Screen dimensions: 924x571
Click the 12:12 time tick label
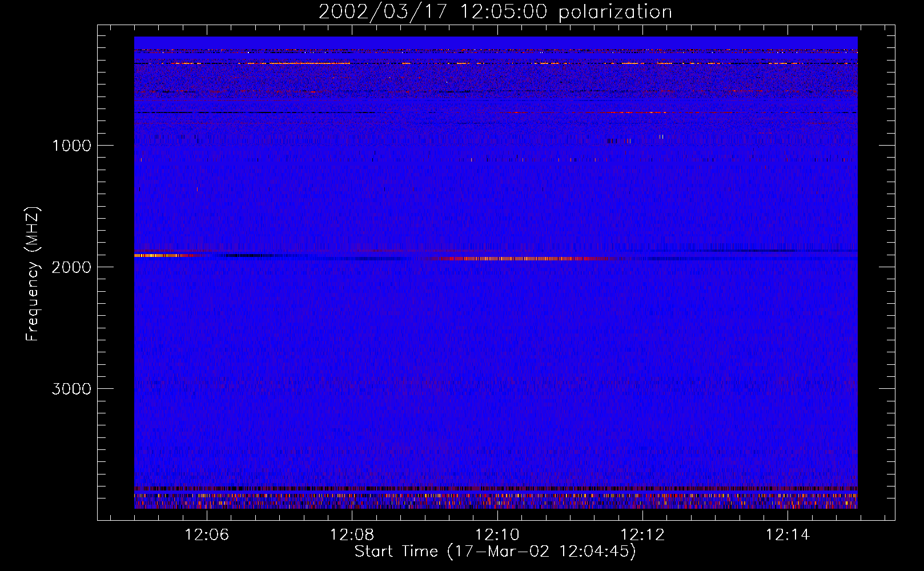click(642, 535)
